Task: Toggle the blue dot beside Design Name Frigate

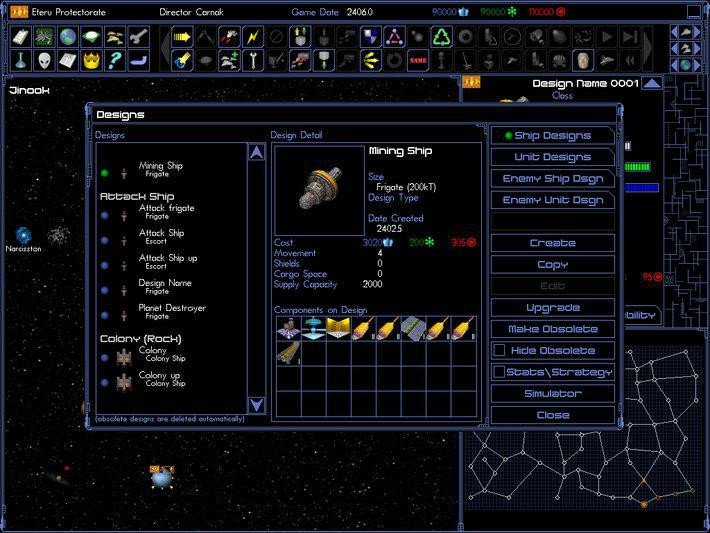Action: click(105, 290)
